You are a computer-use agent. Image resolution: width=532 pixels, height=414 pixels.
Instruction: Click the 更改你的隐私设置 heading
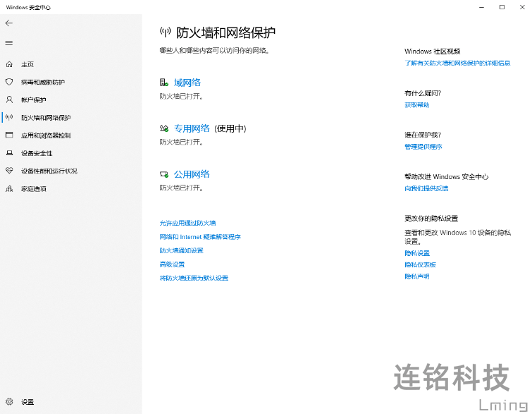click(x=431, y=219)
